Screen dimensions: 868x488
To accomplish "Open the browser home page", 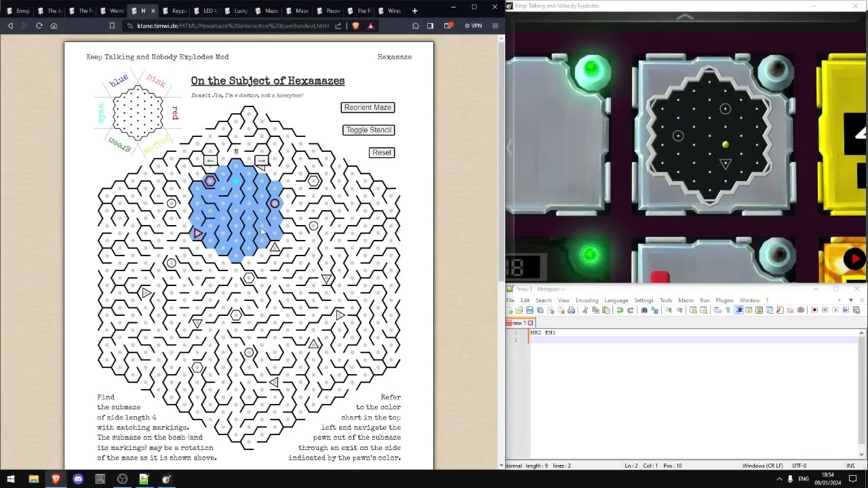I will point(54,26).
